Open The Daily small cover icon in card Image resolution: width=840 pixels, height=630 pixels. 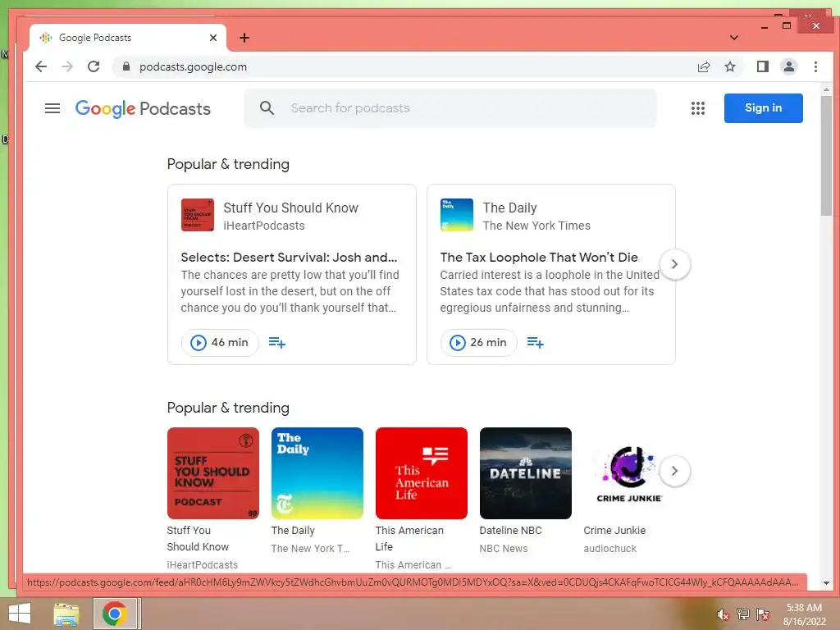pos(456,215)
